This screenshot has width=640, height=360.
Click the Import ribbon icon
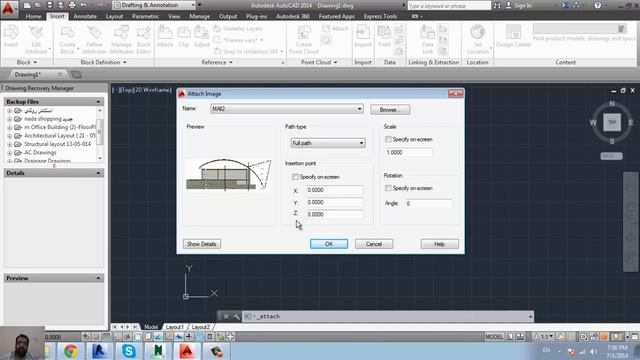coord(362,36)
